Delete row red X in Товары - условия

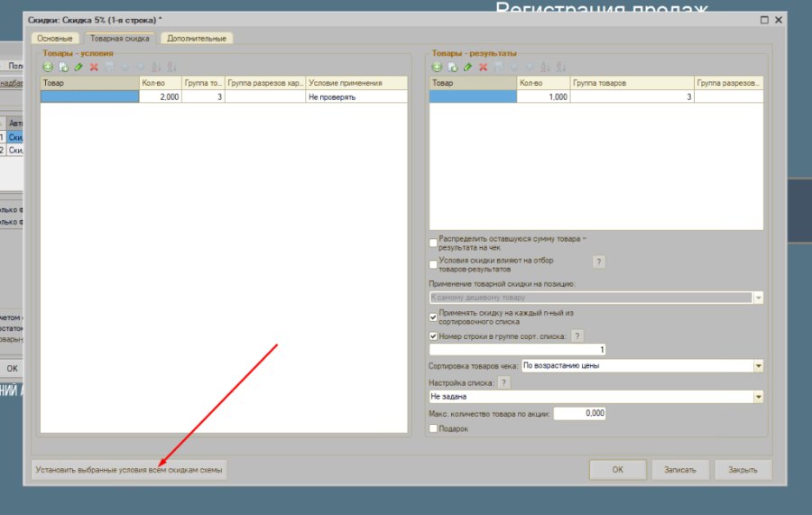click(94, 68)
